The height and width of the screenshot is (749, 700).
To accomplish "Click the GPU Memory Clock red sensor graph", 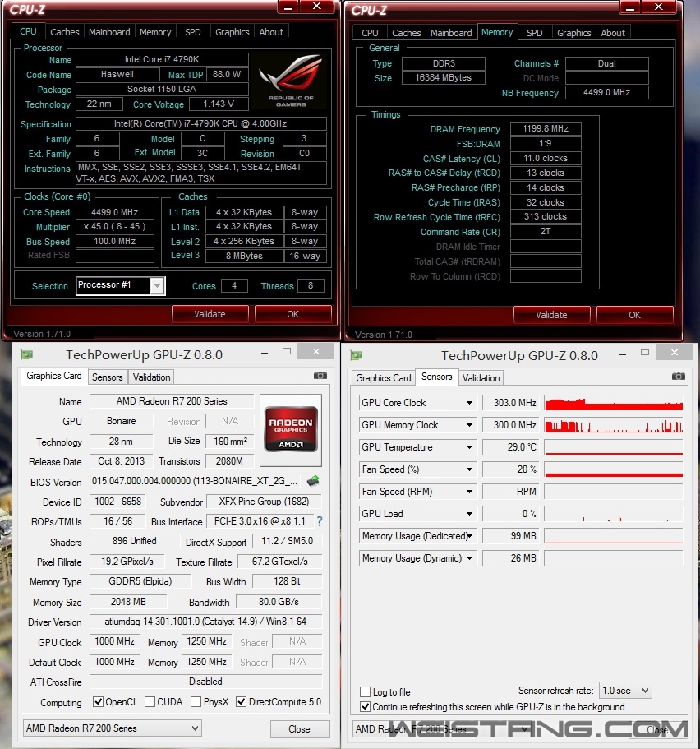I will pyautogui.click(x=614, y=425).
